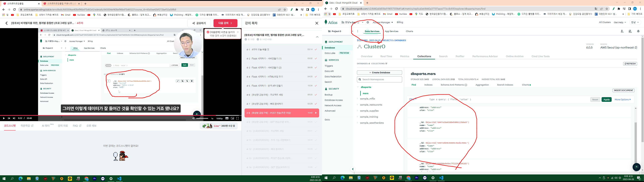The width and height of the screenshot is (644, 182).
Task: Dismiss the 다음강의 tooltip popup
Action: (238, 32)
